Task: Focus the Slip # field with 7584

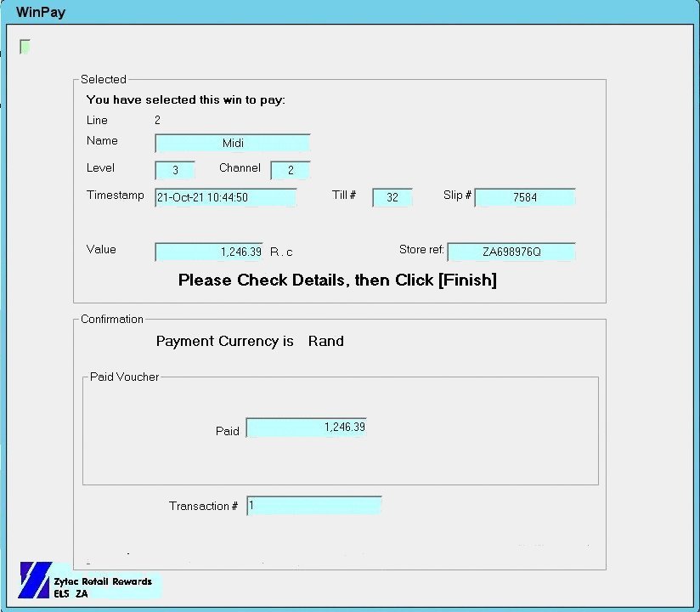Action: [x=525, y=197]
